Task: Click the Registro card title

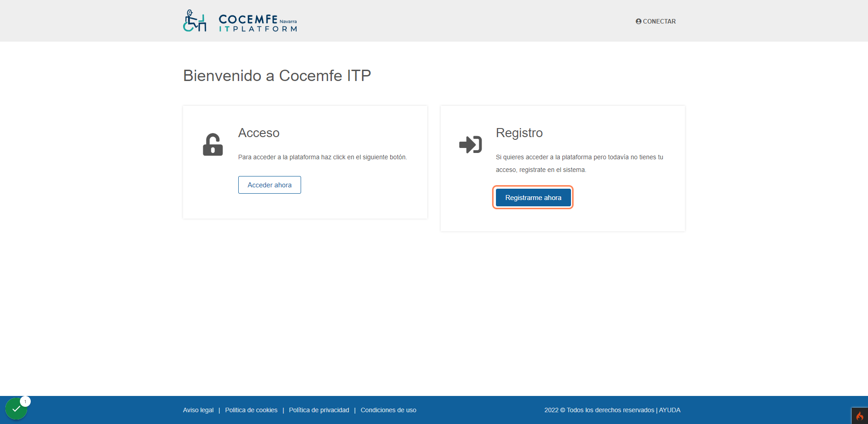Action: [x=519, y=133]
